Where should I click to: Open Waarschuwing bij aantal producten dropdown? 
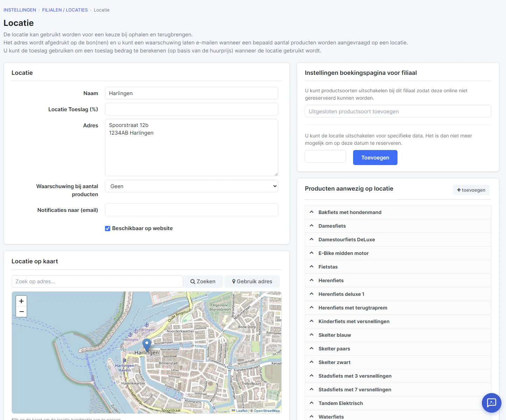point(191,186)
